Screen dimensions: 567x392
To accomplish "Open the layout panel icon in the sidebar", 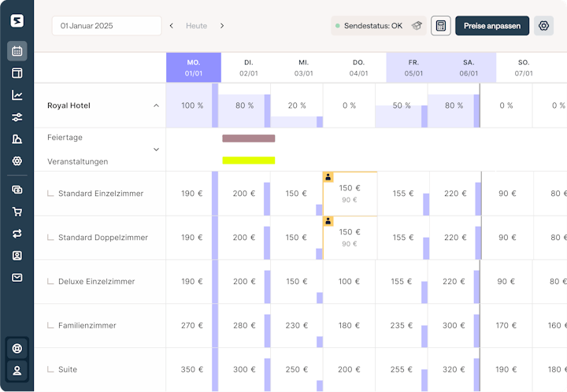I will coord(17,73).
